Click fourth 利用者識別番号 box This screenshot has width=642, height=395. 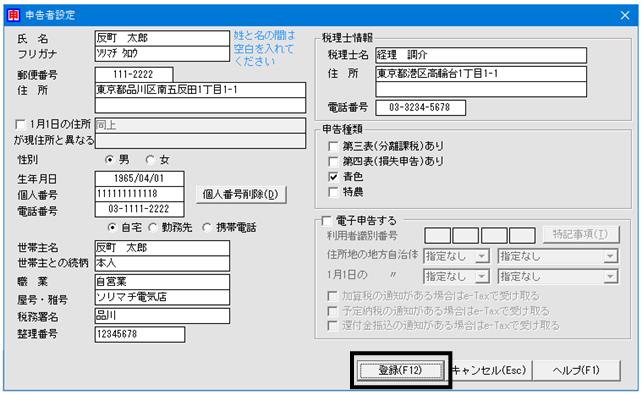pos(522,236)
